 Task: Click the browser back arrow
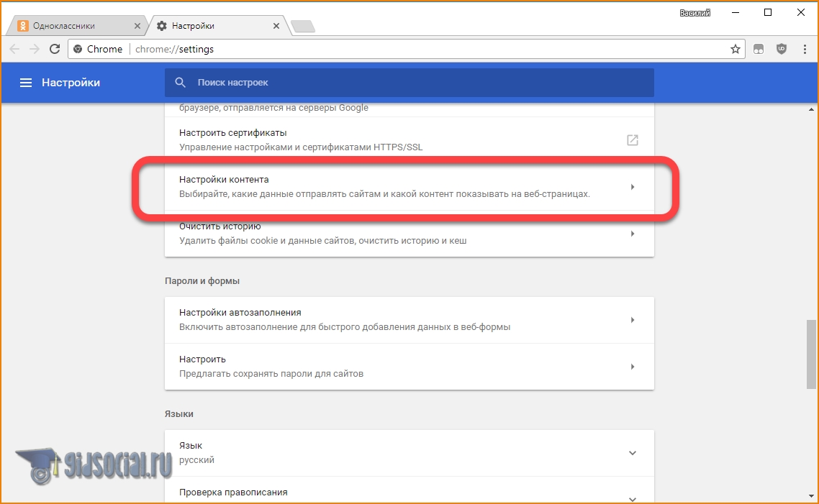[x=14, y=49]
